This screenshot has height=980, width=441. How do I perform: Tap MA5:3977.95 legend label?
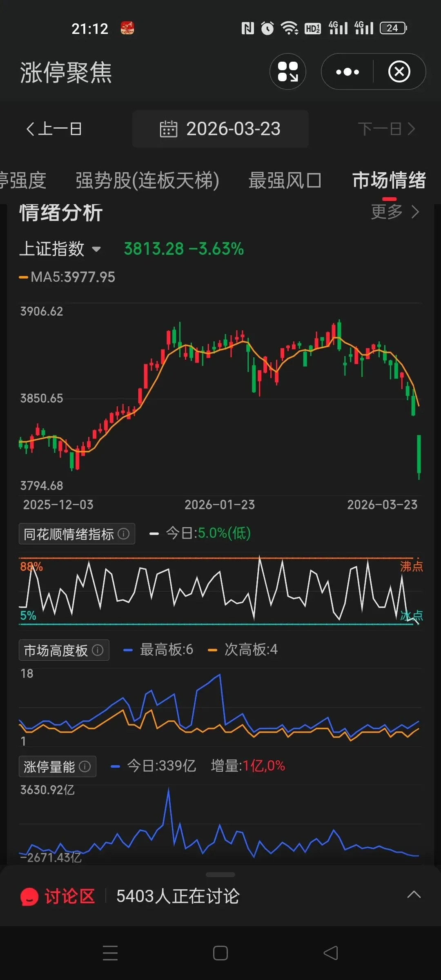[x=67, y=277]
